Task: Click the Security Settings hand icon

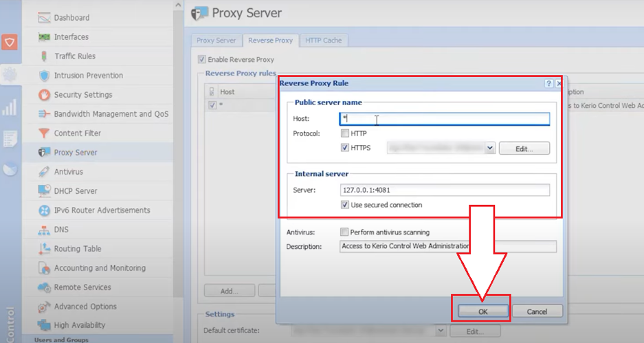Action: coord(44,95)
